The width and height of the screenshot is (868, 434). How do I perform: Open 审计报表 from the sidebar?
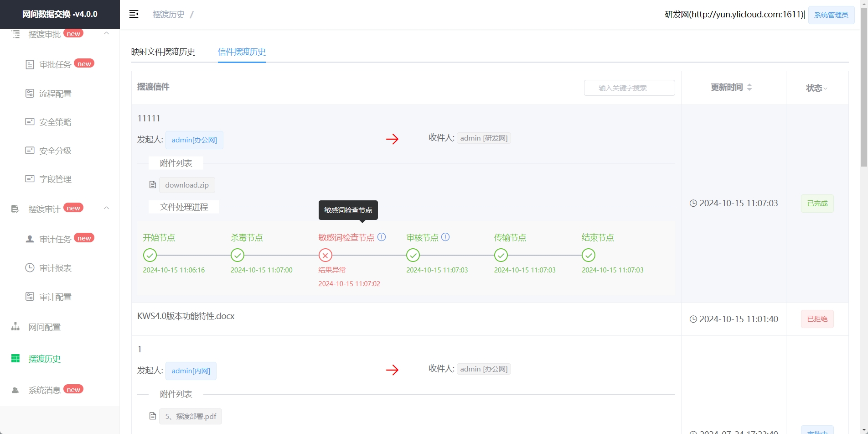(55, 268)
